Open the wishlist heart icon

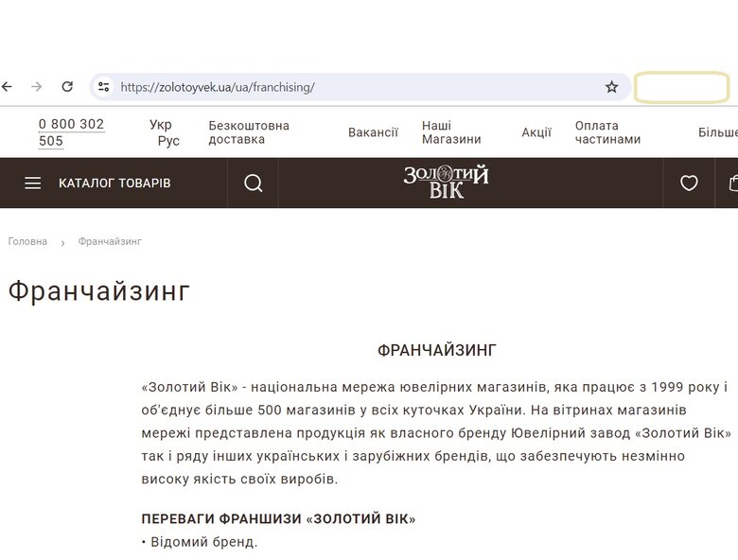(689, 184)
